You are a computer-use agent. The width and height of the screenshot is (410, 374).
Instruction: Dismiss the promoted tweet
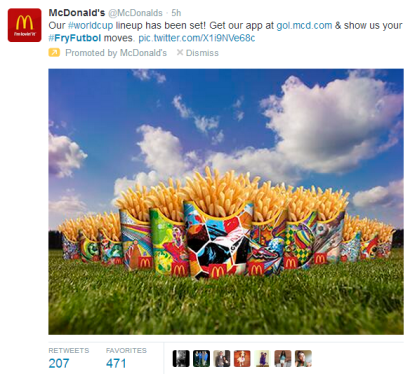pyautogui.click(x=197, y=53)
